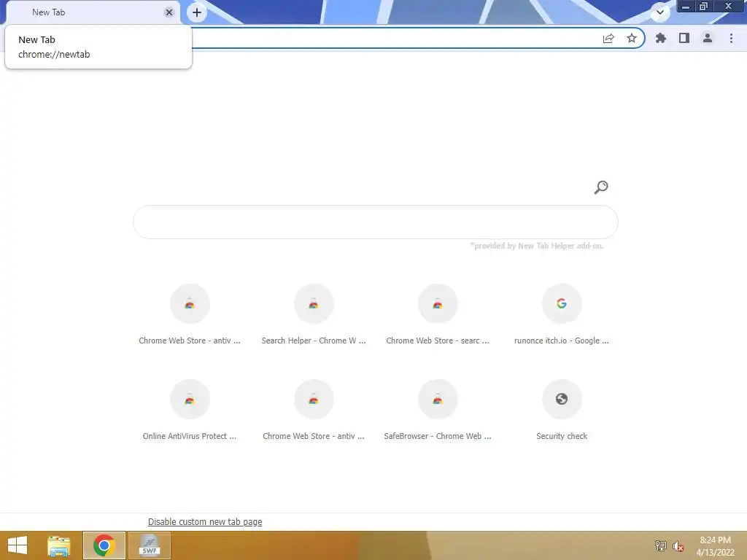The width and height of the screenshot is (747, 560).
Task: Select the New Tab tab
Action: tap(93, 12)
